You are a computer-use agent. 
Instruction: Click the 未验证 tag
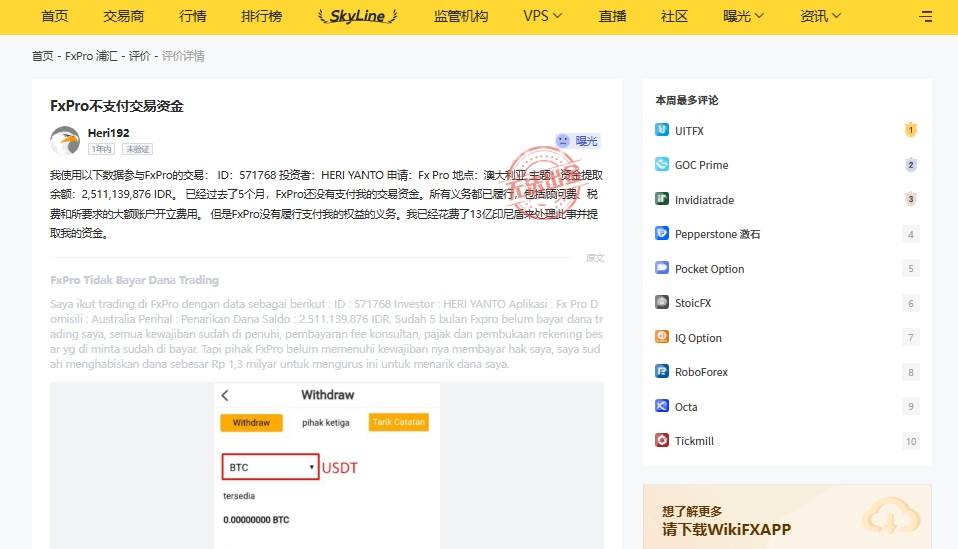tap(137, 149)
